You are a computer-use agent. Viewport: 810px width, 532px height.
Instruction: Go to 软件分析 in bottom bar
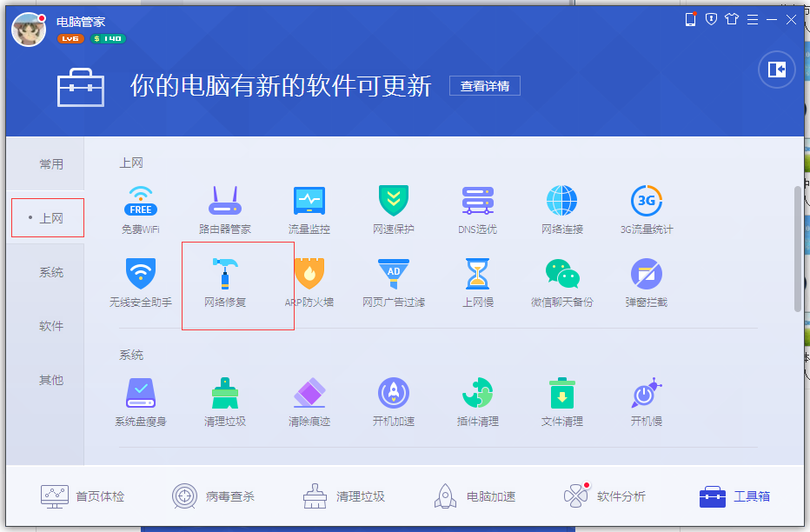[x=605, y=496]
